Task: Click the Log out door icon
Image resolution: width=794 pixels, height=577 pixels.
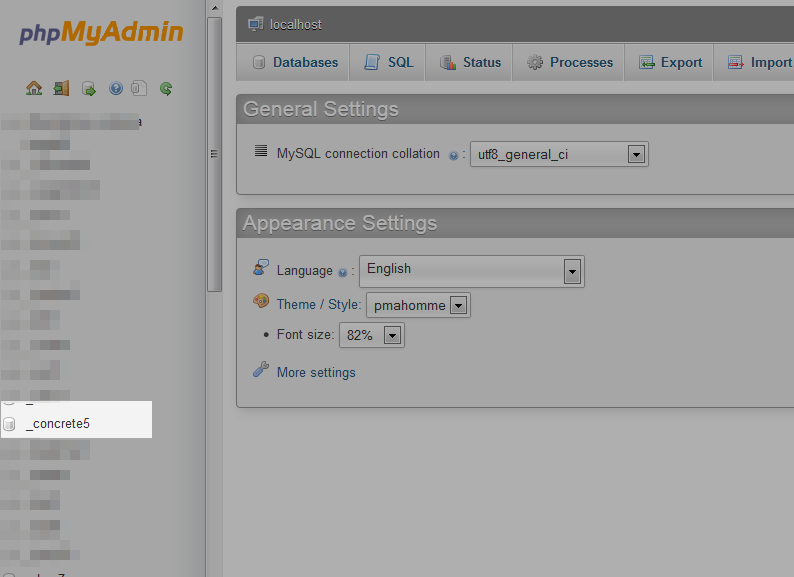Action: click(61, 88)
